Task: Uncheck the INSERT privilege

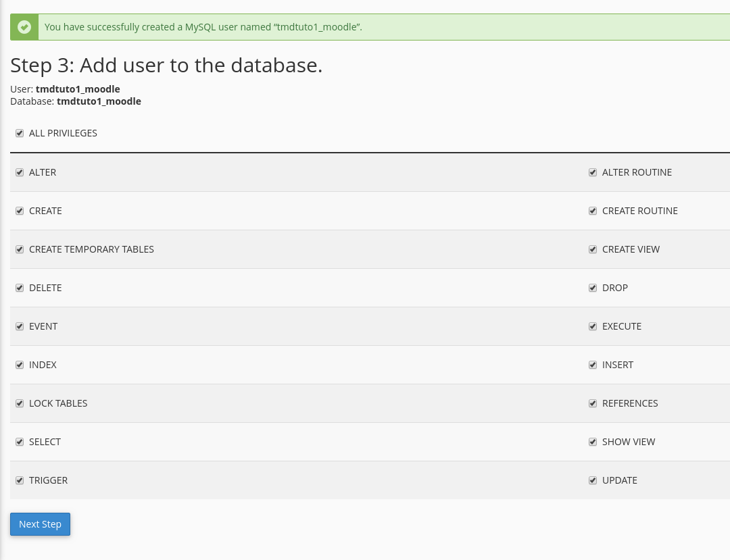Action: pos(593,365)
